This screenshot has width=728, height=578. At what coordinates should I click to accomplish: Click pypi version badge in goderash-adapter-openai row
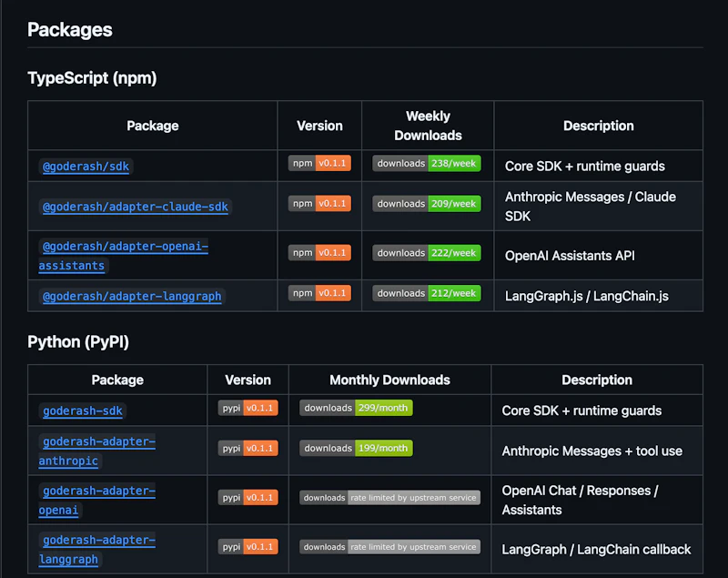point(248,497)
